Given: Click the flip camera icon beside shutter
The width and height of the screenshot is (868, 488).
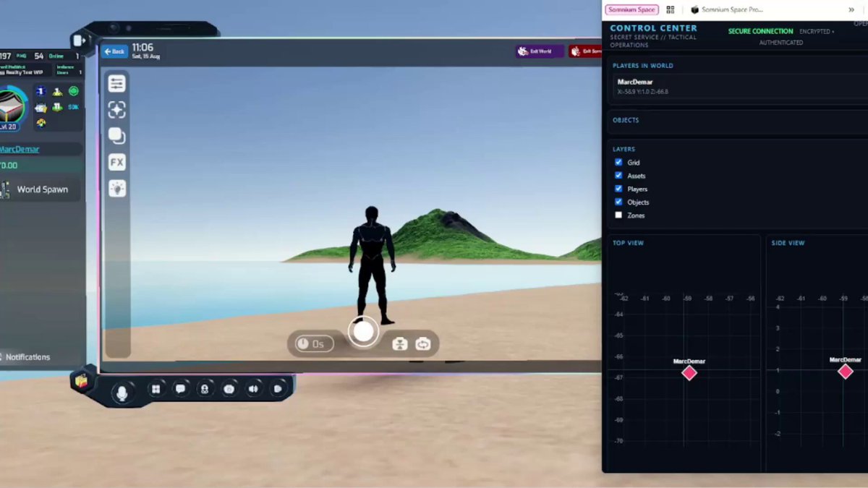Looking at the screenshot, I should 400,344.
